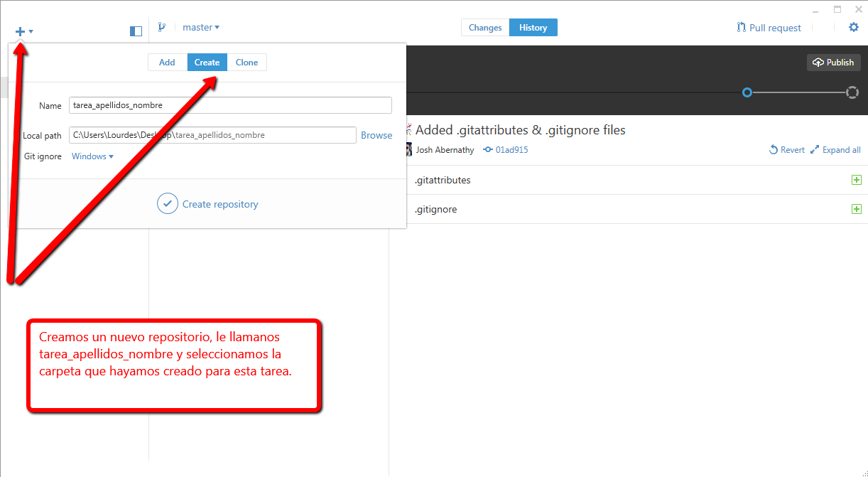Switch to the History tab

[x=533, y=28]
